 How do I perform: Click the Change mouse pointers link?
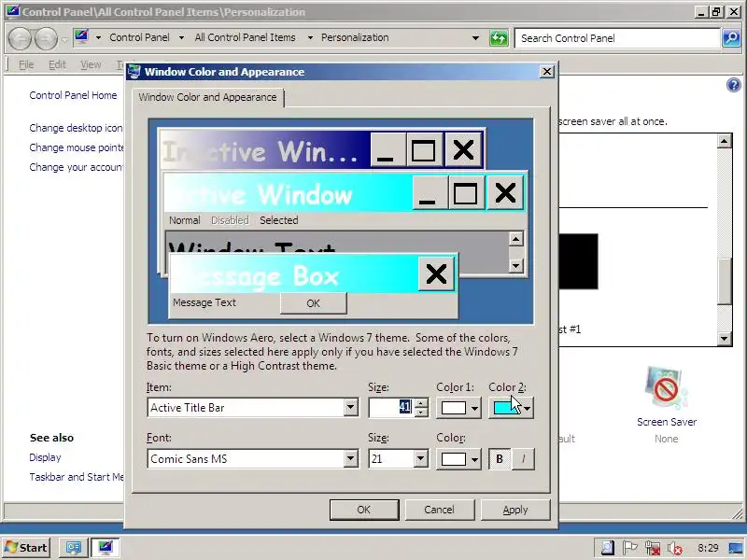click(x=77, y=147)
